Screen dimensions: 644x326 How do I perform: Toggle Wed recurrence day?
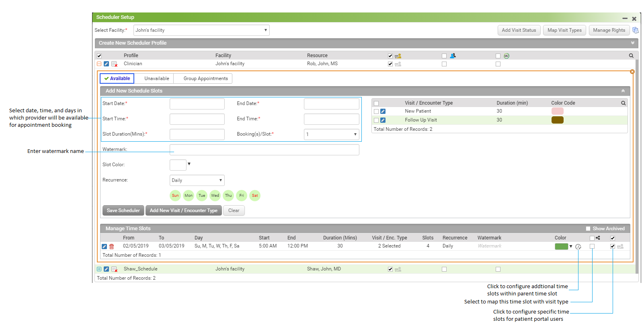coord(215,196)
